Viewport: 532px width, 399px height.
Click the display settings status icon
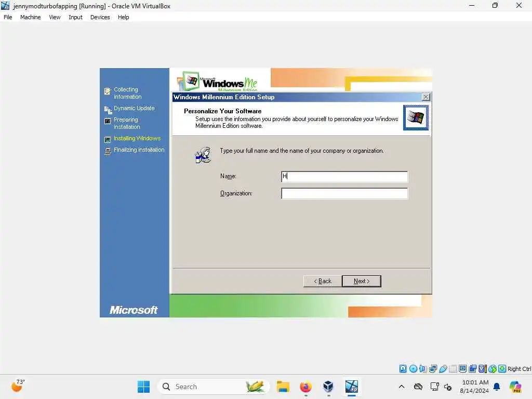(462, 369)
